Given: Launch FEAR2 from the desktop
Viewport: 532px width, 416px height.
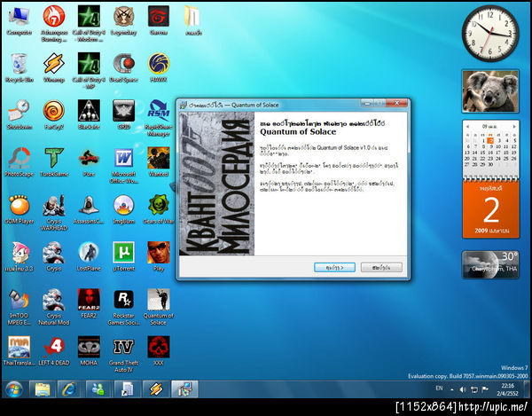Looking at the screenshot, I should pyautogui.click(x=89, y=304).
